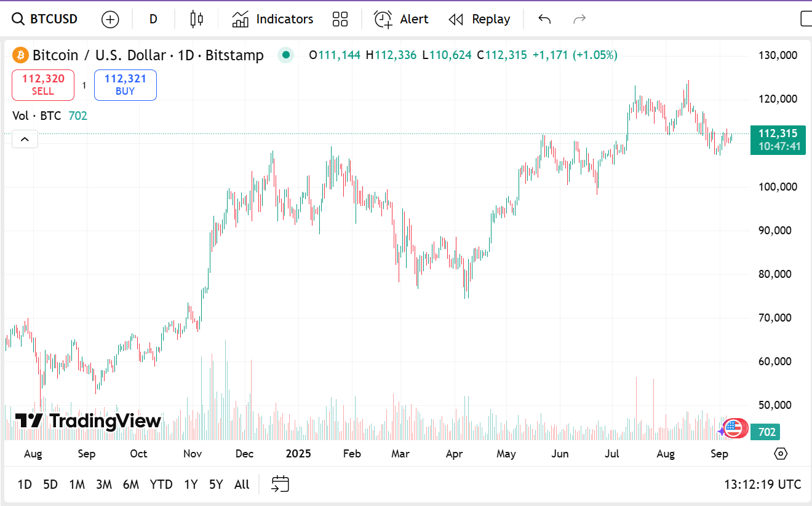
Task: Click the compare or add symbol plus icon
Action: point(110,19)
